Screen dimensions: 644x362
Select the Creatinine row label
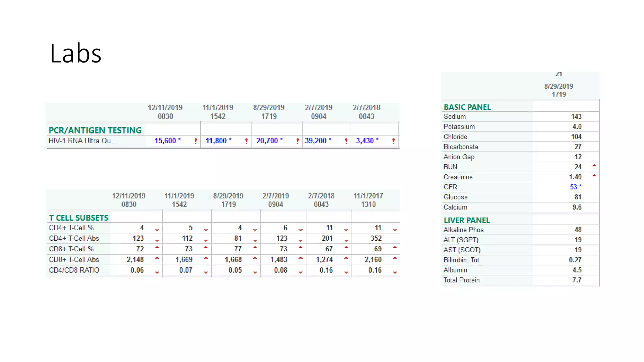pos(458,177)
